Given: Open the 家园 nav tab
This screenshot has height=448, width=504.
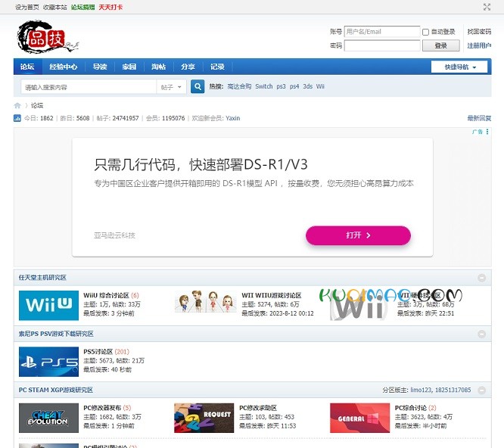Looking at the screenshot, I should (129, 67).
